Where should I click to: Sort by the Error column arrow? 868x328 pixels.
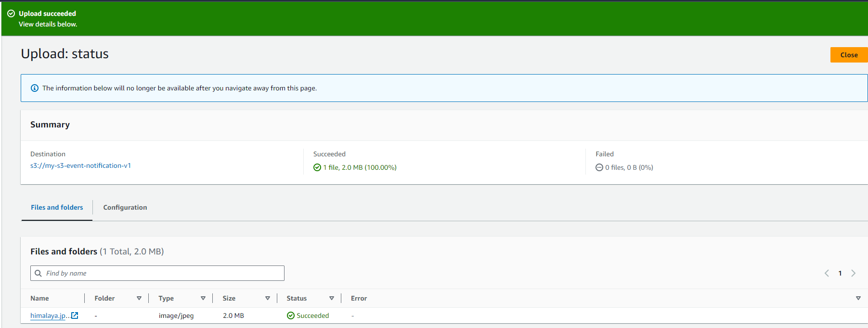858,298
